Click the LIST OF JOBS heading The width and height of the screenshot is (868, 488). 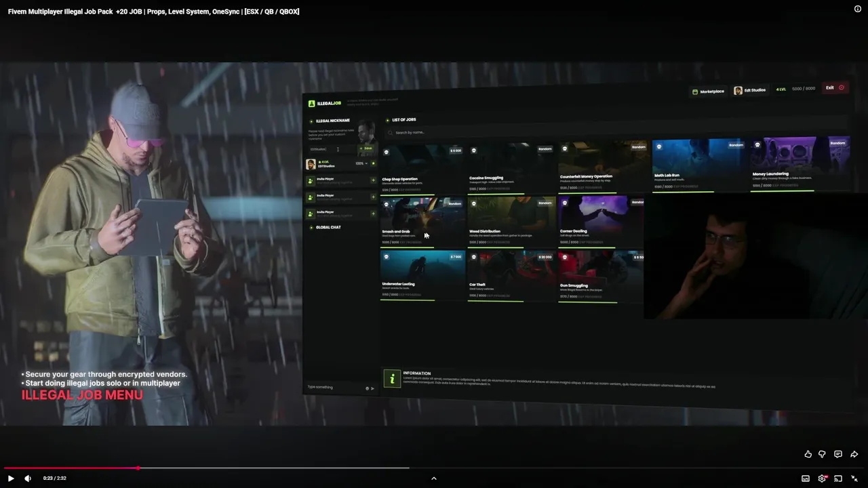[404, 120]
